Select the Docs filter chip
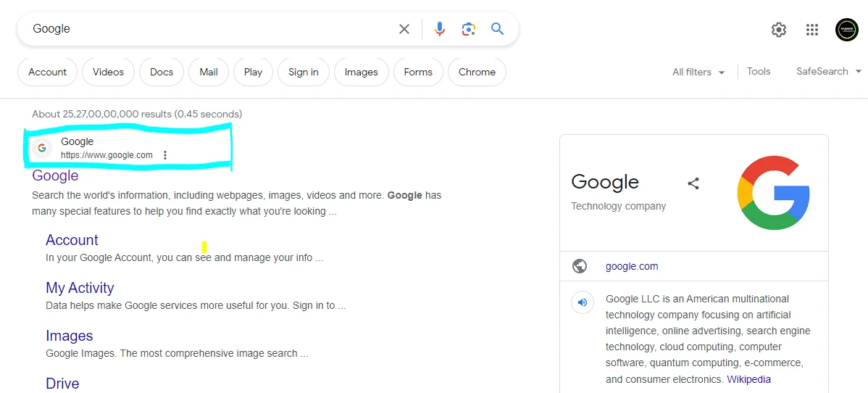Image resolution: width=868 pixels, height=393 pixels. 162,72
